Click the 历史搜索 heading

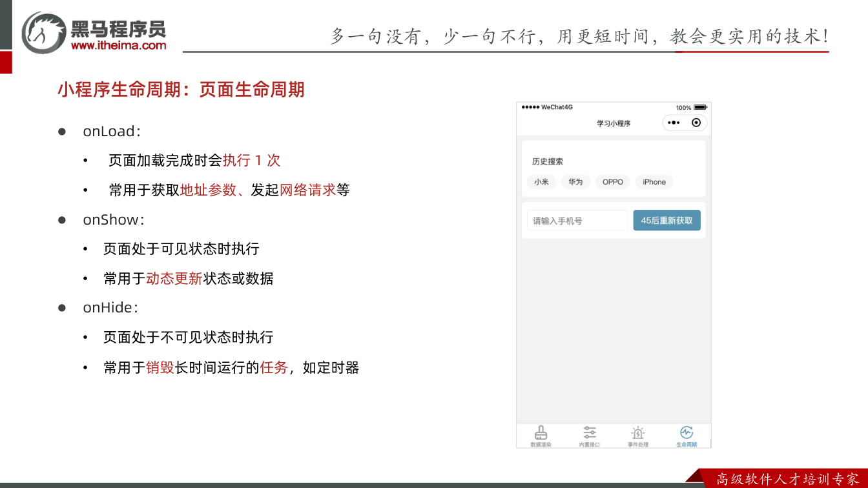click(x=548, y=161)
